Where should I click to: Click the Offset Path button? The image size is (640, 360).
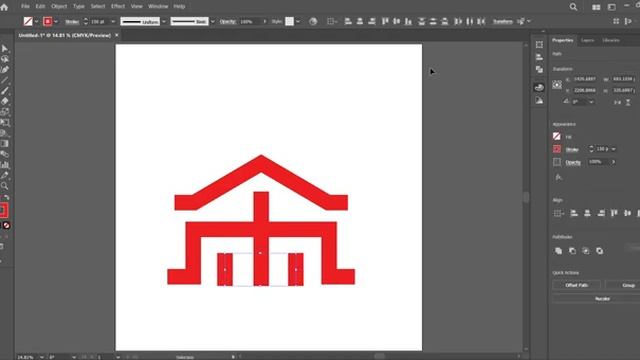(x=577, y=285)
